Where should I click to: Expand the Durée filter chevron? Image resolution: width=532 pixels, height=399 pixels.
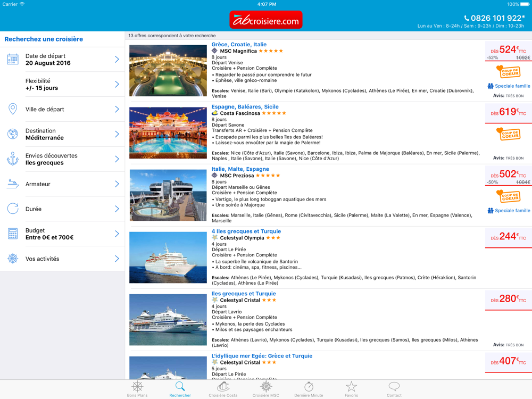pos(117,209)
